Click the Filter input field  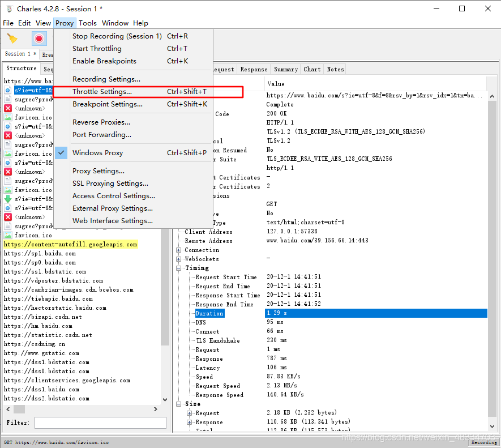[100, 423]
